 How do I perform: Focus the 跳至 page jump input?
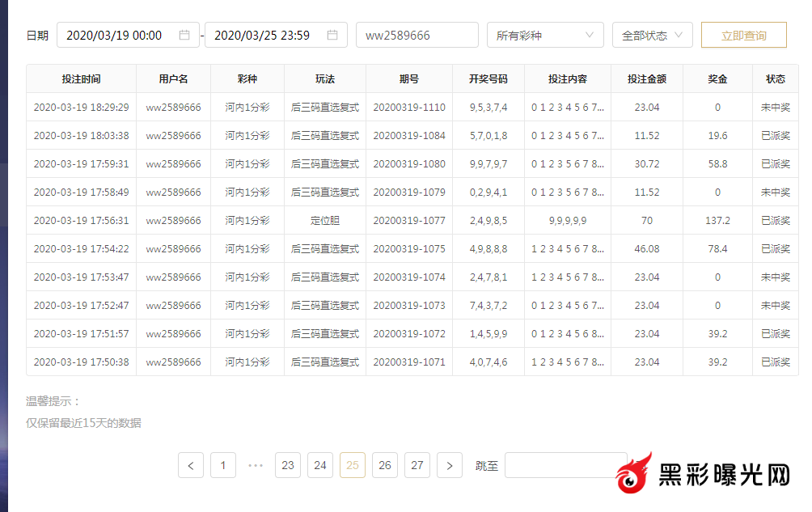[x=558, y=465]
